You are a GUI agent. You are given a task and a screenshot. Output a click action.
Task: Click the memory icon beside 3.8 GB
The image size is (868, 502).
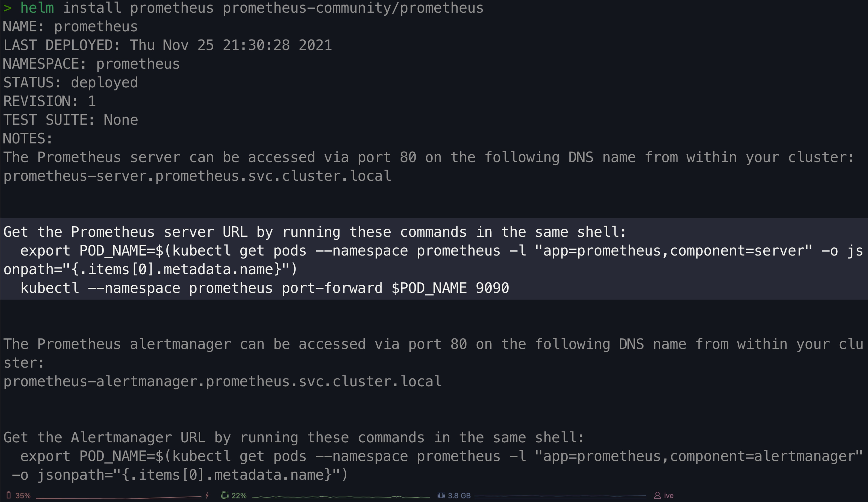point(441,496)
